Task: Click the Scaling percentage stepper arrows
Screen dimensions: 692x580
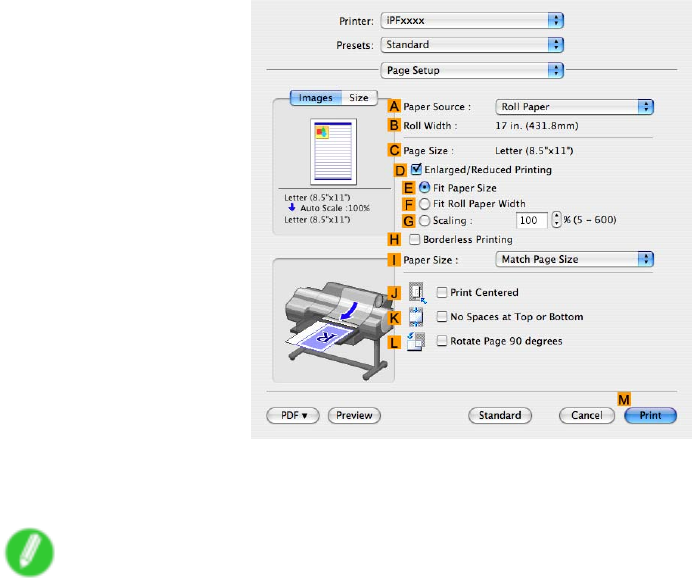Action: pyautogui.click(x=556, y=219)
